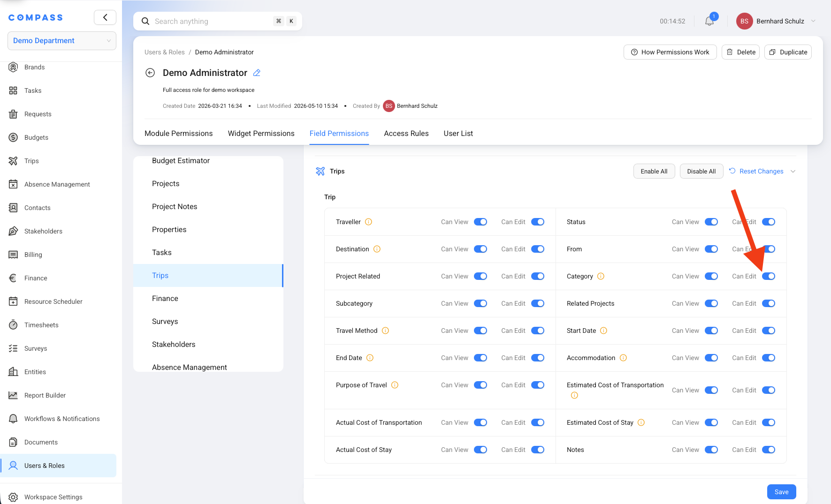
Task: Show info tooltip for Traveller field
Action: (x=368, y=222)
